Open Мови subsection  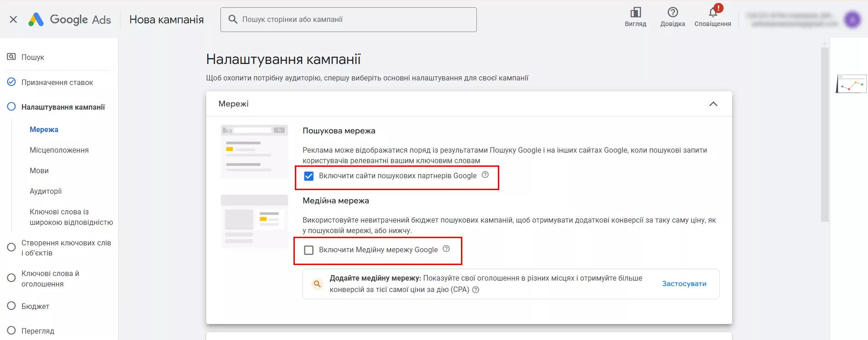tap(39, 170)
